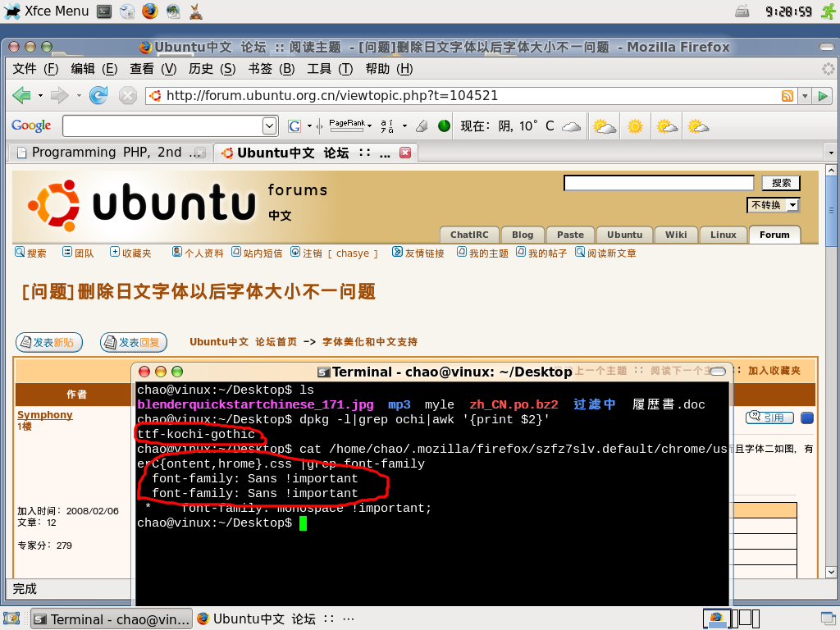Open the tab list dropdown arrow

tap(831, 153)
